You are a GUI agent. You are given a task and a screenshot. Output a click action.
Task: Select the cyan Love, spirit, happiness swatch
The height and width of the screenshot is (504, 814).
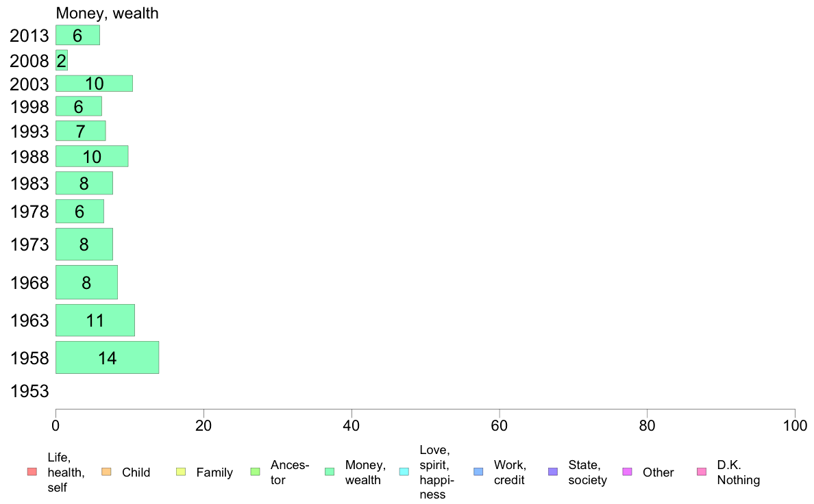point(404,472)
